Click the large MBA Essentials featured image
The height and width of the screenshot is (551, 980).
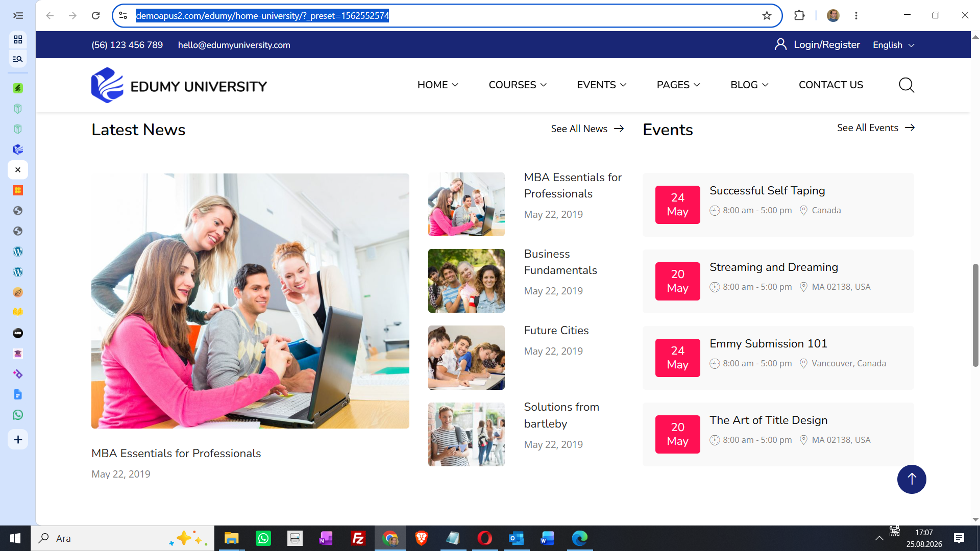coord(250,301)
